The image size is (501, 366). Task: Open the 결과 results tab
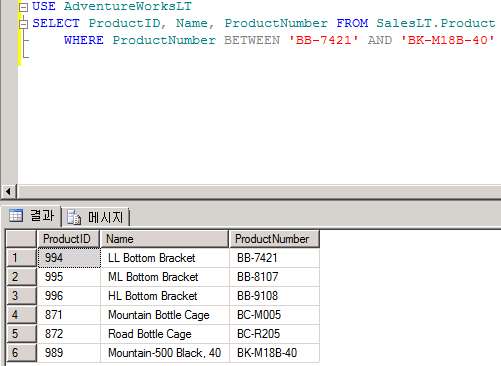(32, 216)
